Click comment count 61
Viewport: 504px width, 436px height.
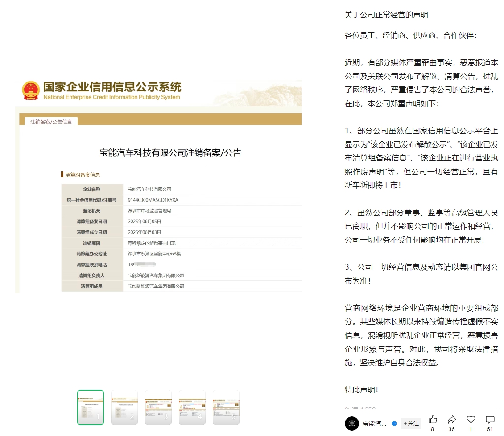point(490,429)
